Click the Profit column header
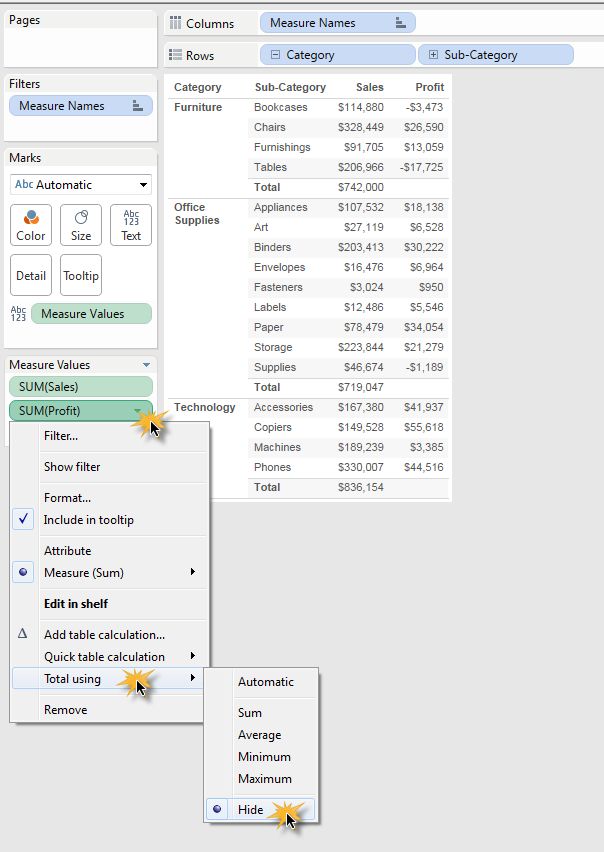Screen dimensions: 604x852 [x=430, y=87]
